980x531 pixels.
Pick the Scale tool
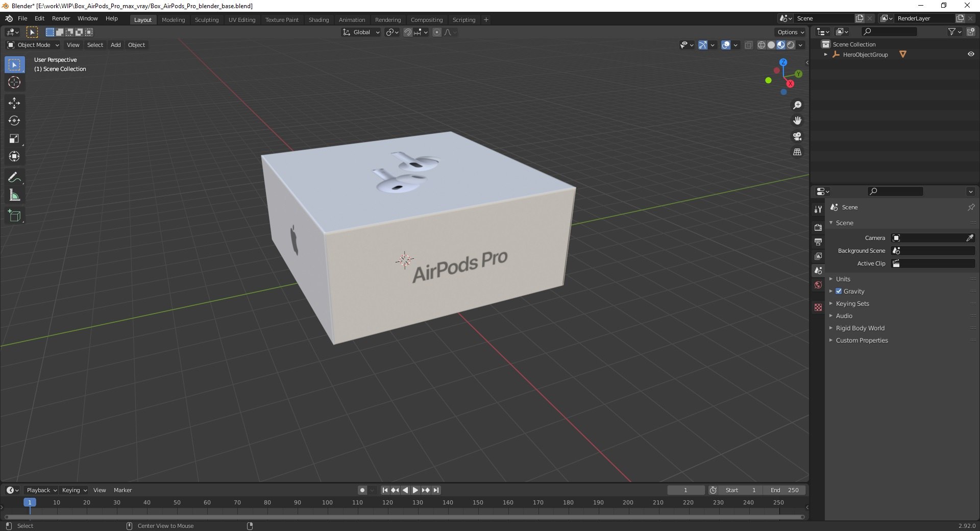pyautogui.click(x=14, y=139)
